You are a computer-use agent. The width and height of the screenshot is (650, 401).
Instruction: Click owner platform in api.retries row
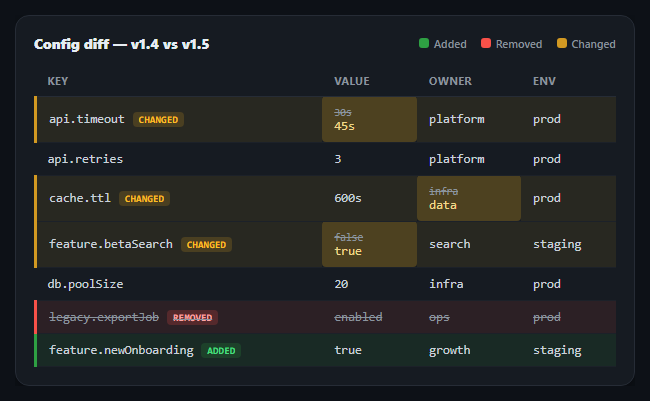(x=456, y=159)
